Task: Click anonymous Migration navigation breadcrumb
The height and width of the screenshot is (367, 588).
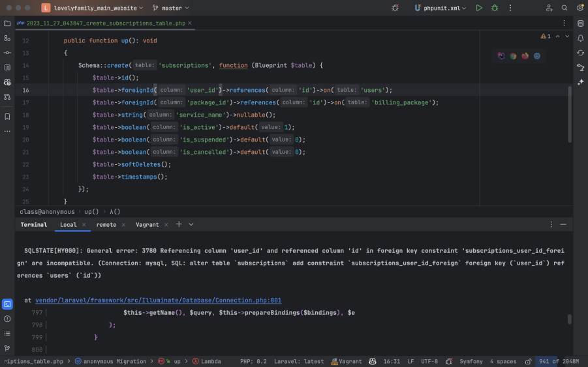Action: click(x=111, y=362)
